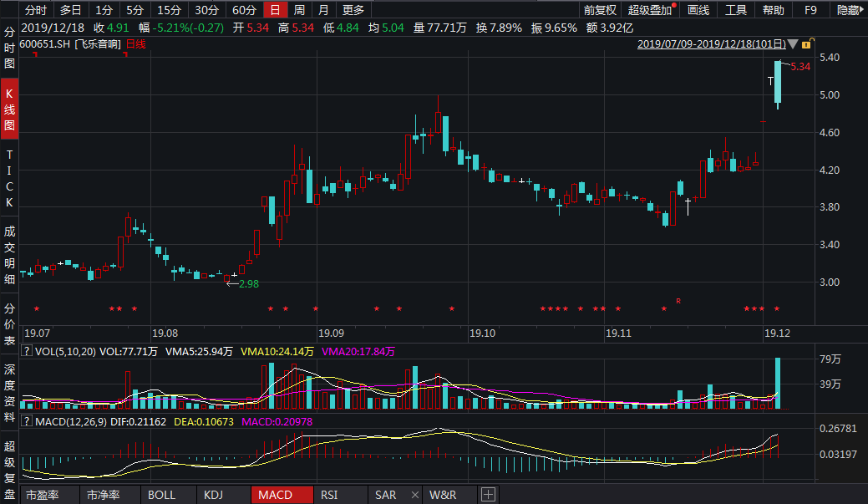Viewport: 868px width, 504px height.
Task: Click the VMA20:17.84万 legend value
Action: click(x=358, y=351)
